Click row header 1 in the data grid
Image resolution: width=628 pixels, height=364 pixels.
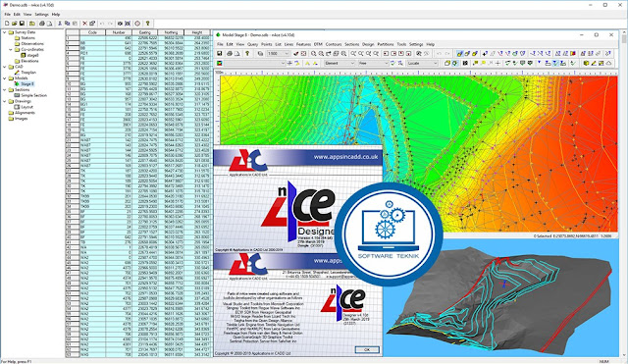pyautogui.click(x=73, y=38)
